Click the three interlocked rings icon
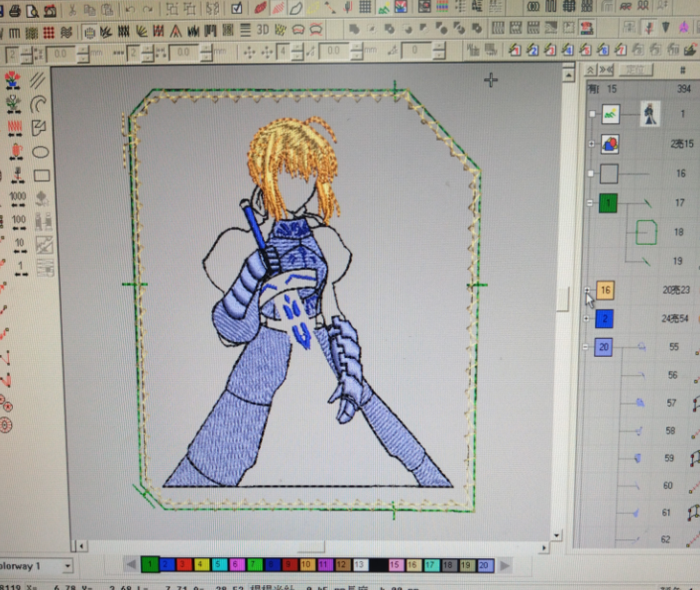The image size is (700, 590). pos(533,6)
